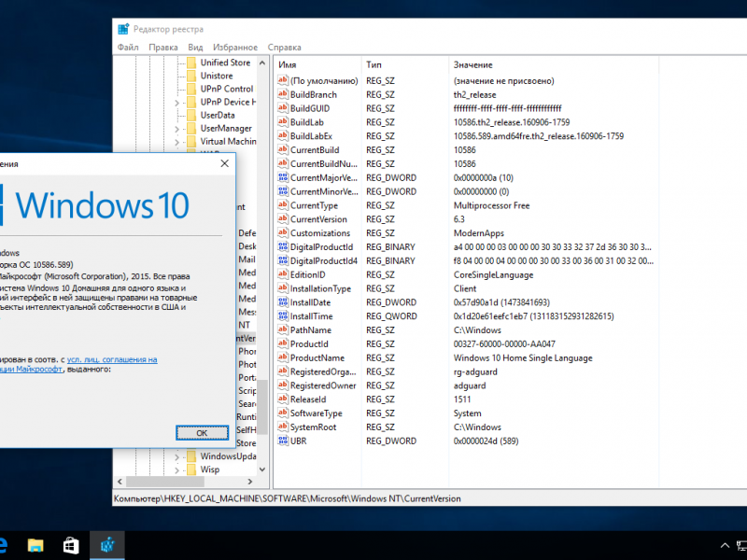Click the UBR DWORD icon
This screenshot has width=747, height=560.
pyautogui.click(x=283, y=441)
